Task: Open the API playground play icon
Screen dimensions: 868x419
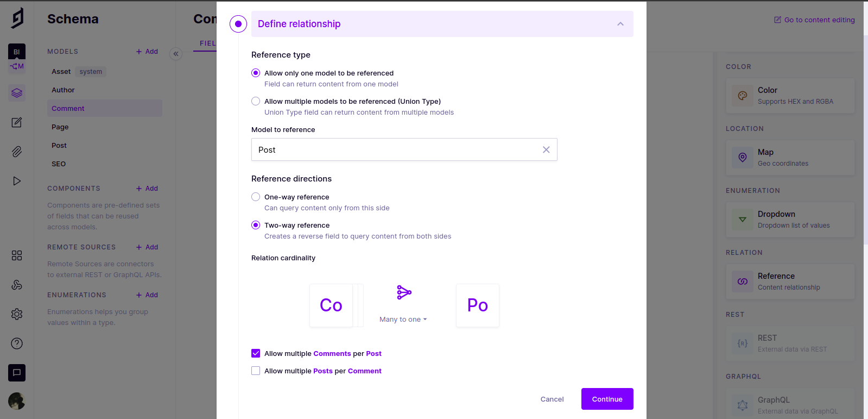Action: click(x=17, y=181)
